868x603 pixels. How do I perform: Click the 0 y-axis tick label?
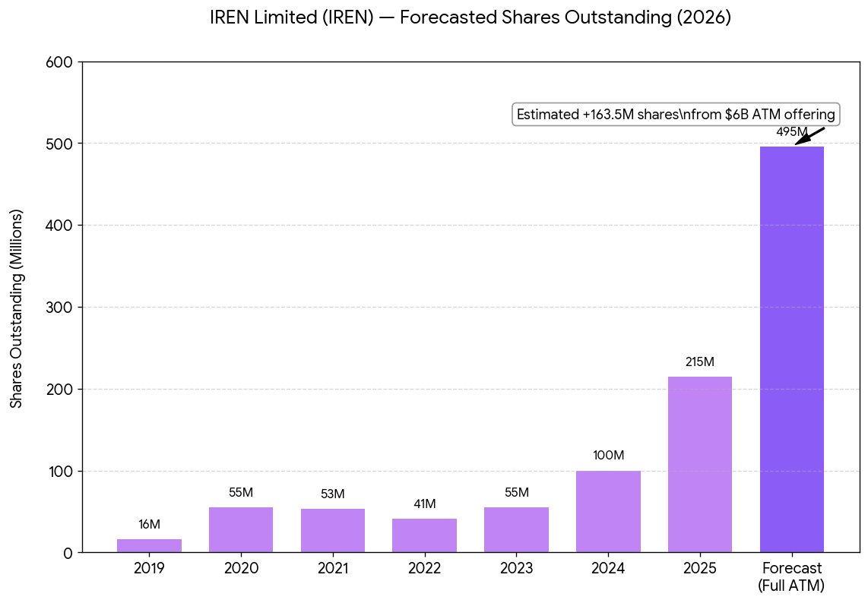point(68,554)
